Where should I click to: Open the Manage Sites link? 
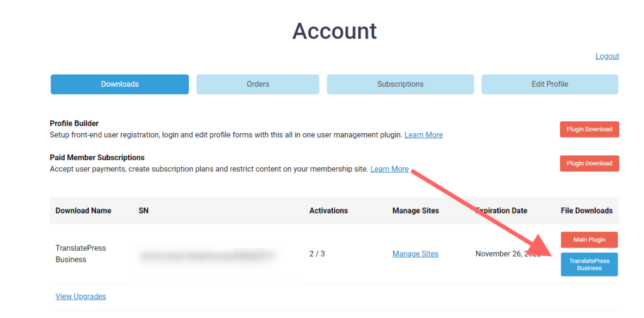[415, 253]
